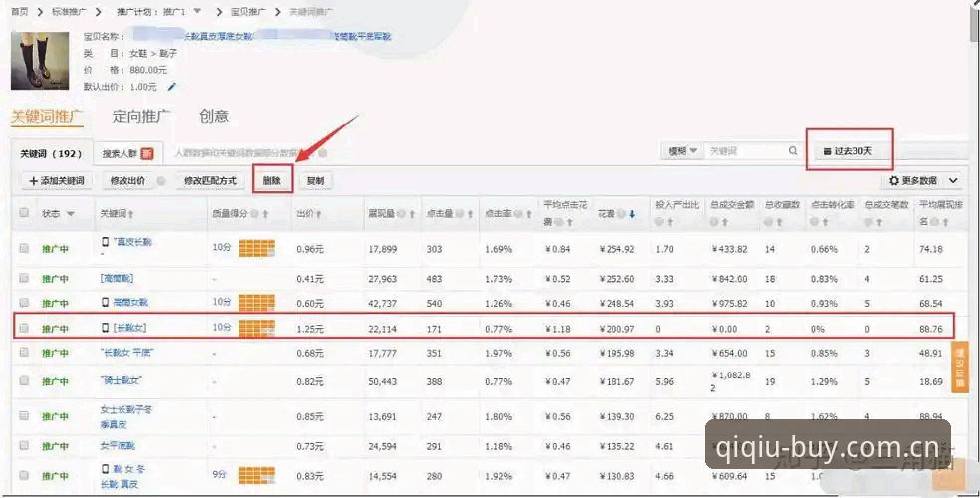The width and height of the screenshot is (980, 498).
Task: Click the boots product thumbnail image
Action: (40, 61)
